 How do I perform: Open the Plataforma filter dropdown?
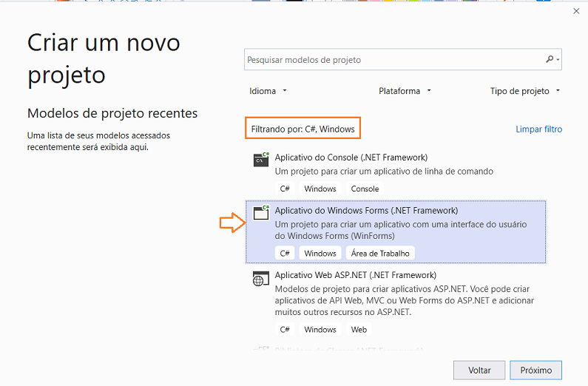pos(405,91)
